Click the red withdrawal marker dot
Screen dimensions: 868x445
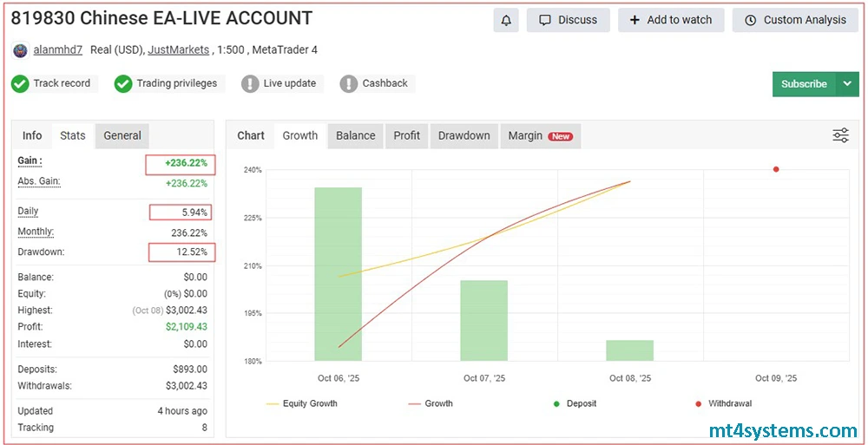pyautogui.click(x=776, y=169)
